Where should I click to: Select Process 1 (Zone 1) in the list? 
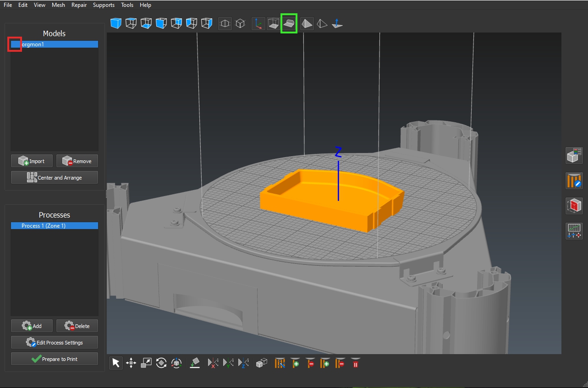pyautogui.click(x=54, y=226)
